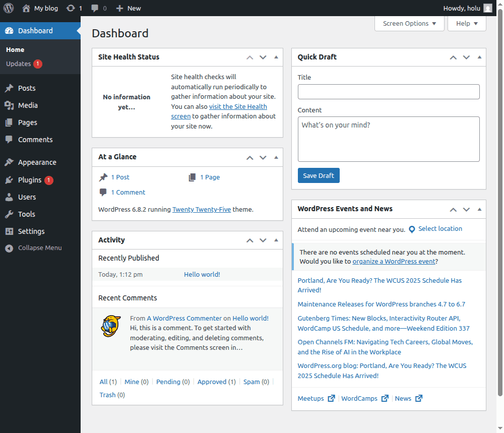
Task: Click the Dashboard gauge icon in sidebar
Action: [9, 31]
